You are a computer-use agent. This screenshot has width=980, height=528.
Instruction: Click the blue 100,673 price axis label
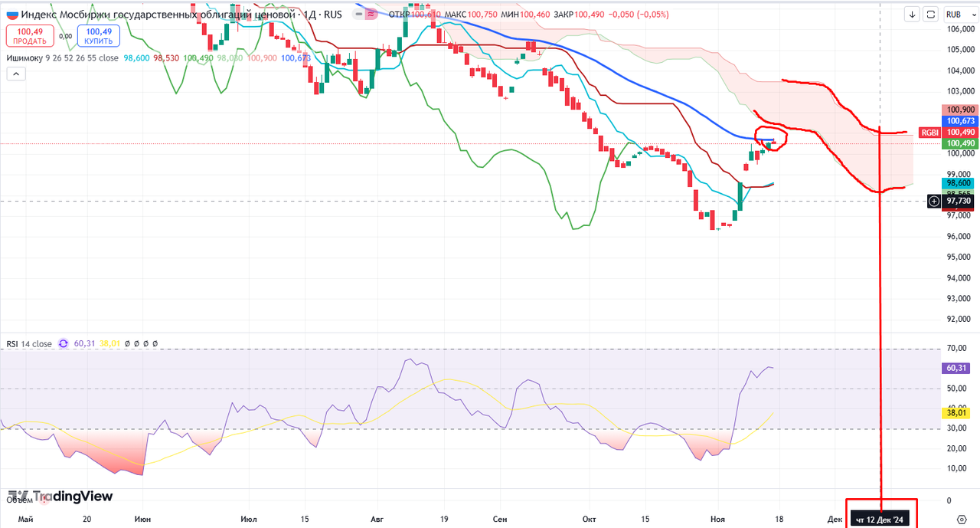(960, 121)
